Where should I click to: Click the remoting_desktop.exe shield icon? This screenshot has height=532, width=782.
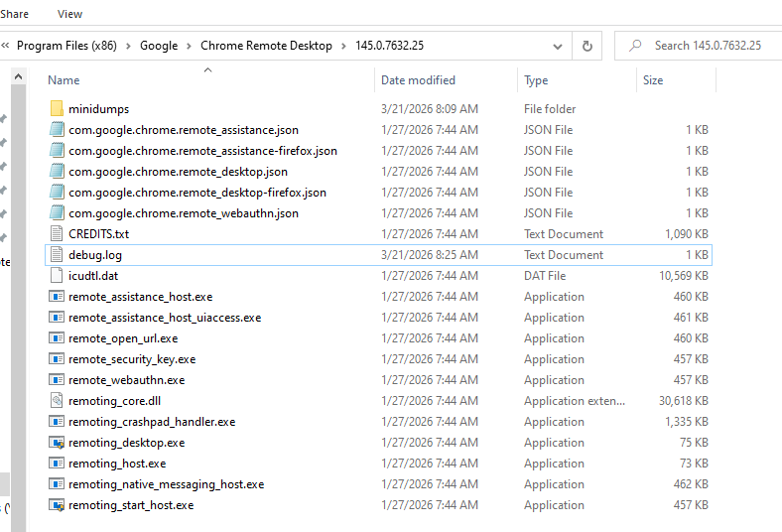coord(57,443)
